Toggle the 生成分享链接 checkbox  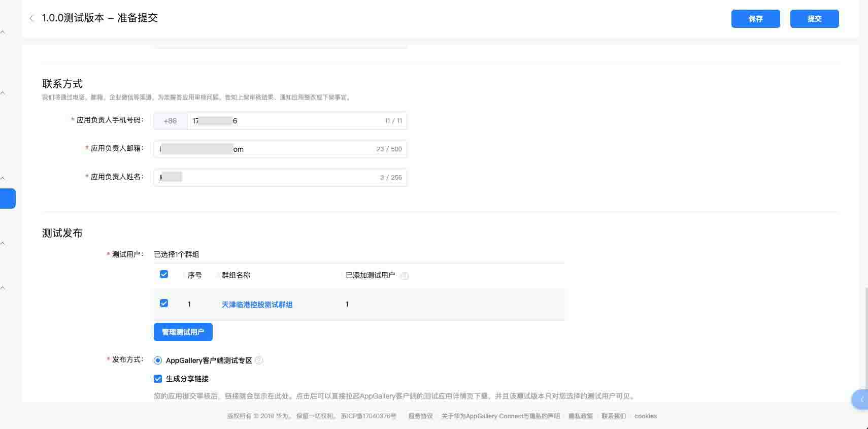tap(158, 379)
